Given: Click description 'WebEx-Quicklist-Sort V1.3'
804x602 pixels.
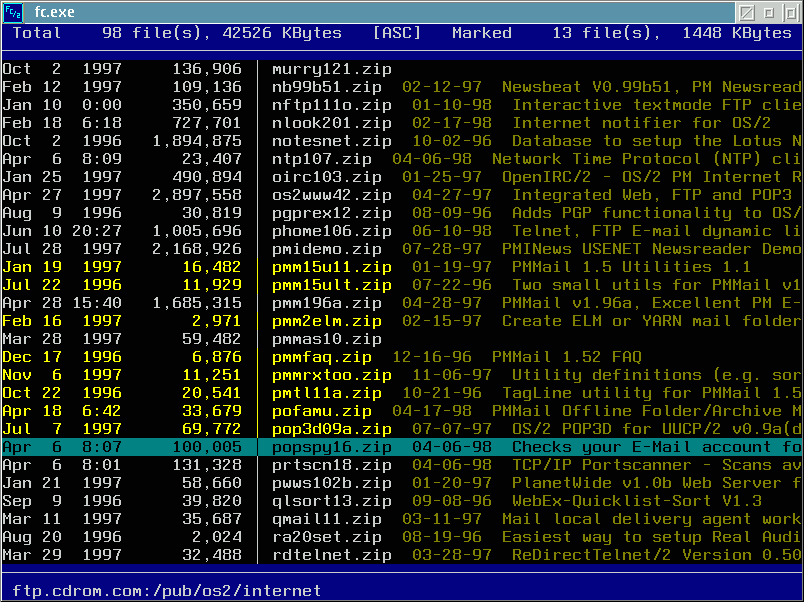Looking at the screenshot, I should click(637, 501).
